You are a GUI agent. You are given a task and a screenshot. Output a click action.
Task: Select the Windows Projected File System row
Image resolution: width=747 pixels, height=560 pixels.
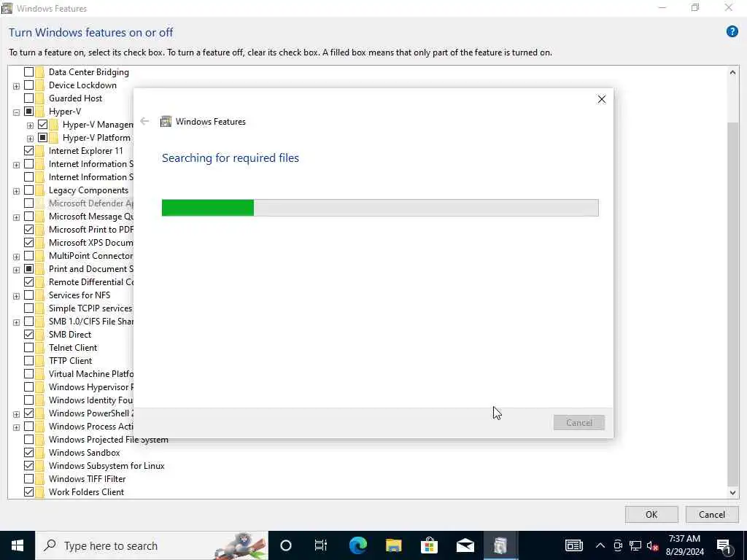point(109,440)
